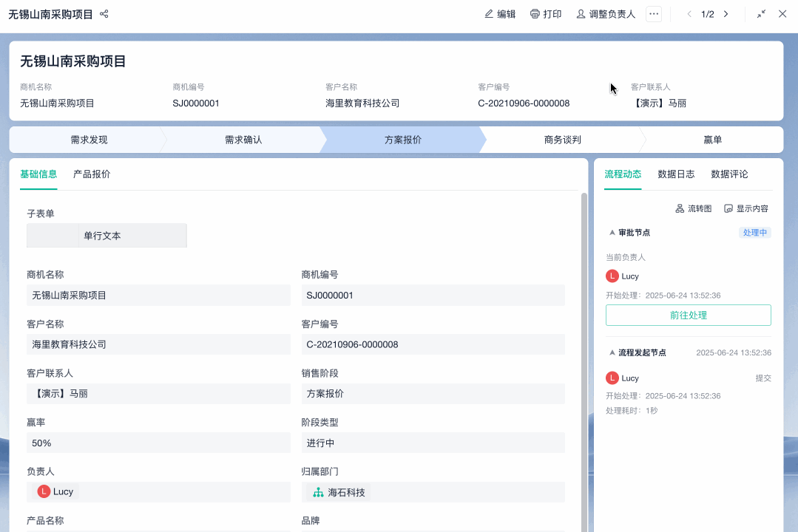Select the 赢单 stage
The width and height of the screenshot is (798, 532).
click(712, 140)
